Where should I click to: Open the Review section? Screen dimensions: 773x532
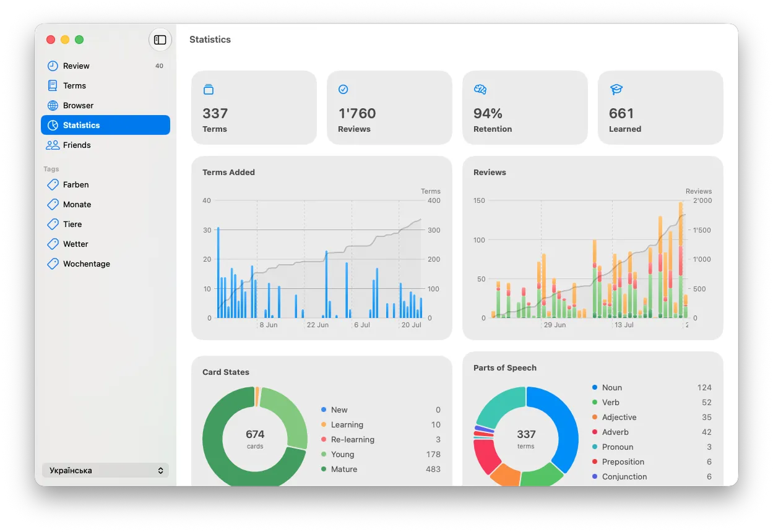[105, 66]
